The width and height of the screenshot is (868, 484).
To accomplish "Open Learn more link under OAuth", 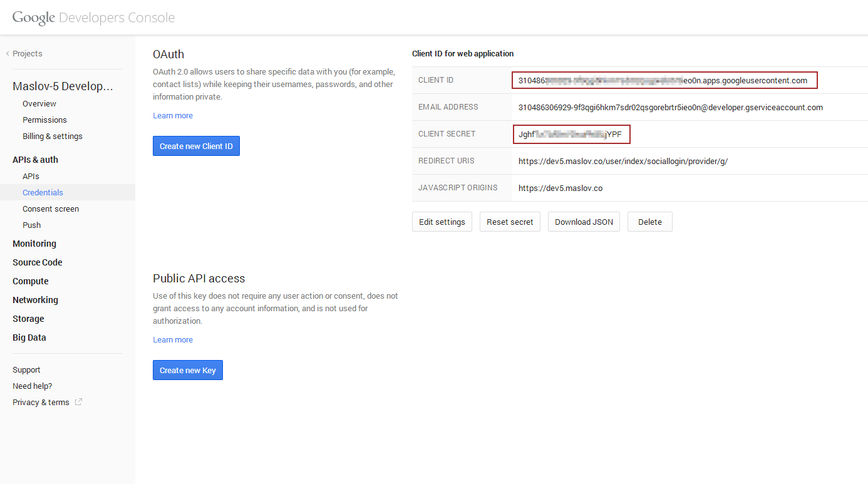I will (173, 116).
